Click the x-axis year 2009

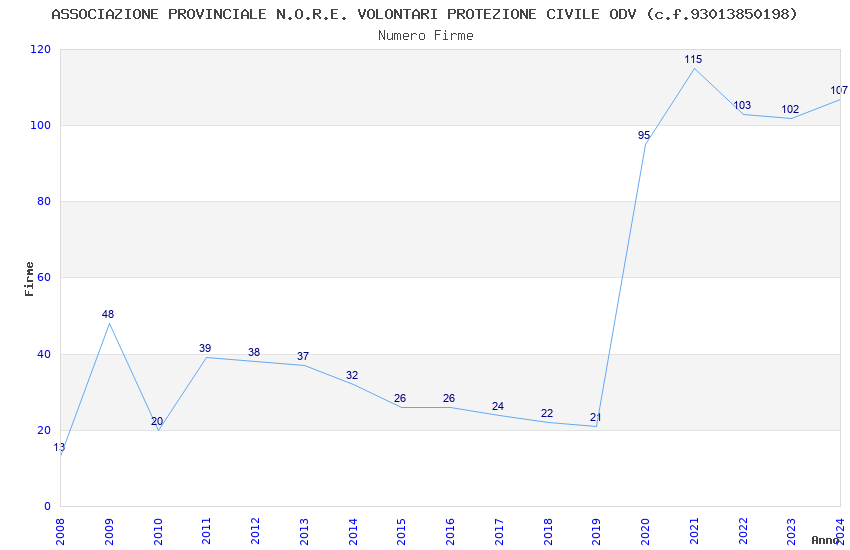[x=108, y=531]
